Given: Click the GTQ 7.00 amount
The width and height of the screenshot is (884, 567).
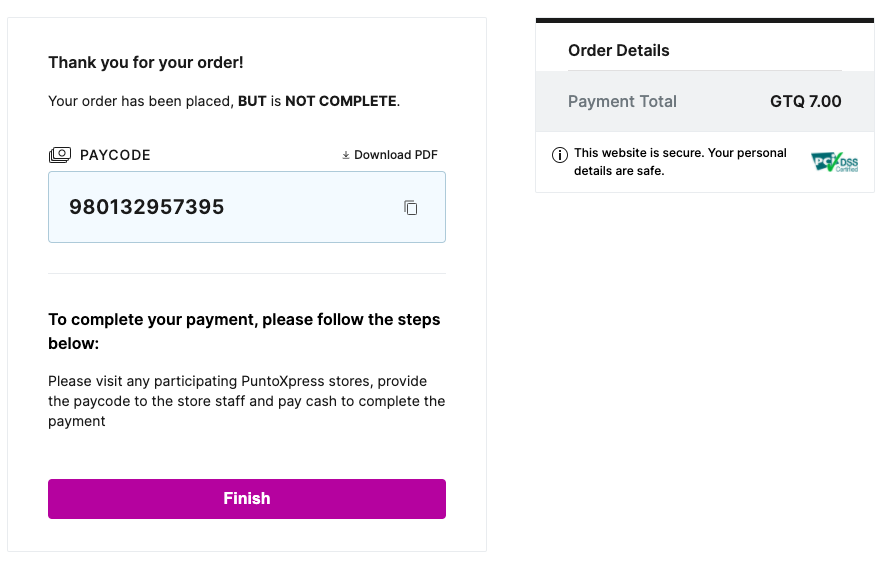Looking at the screenshot, I should [805, 101].
